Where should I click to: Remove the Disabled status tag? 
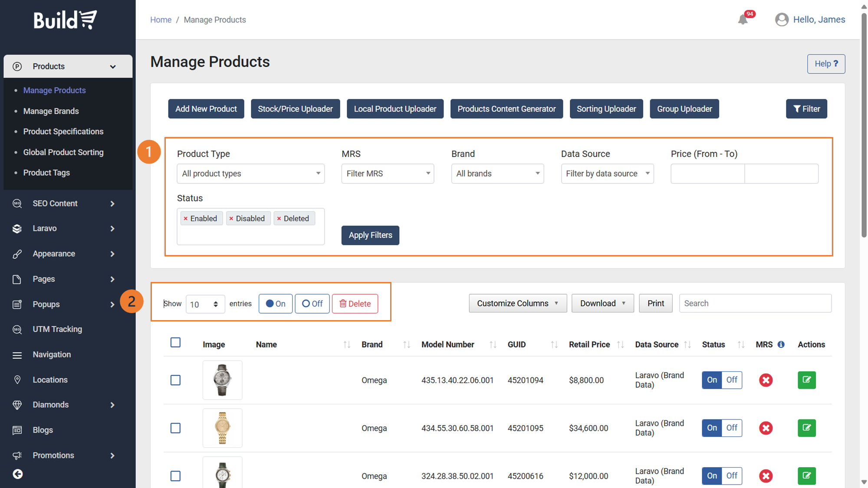pyautogui.click(x=231, y=219)
